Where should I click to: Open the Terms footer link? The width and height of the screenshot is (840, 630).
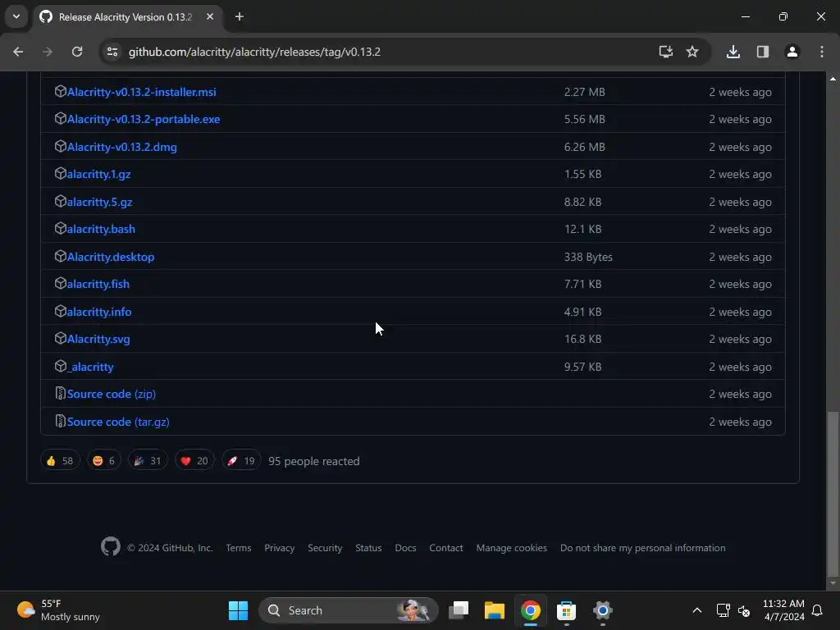tap(239, 548)
